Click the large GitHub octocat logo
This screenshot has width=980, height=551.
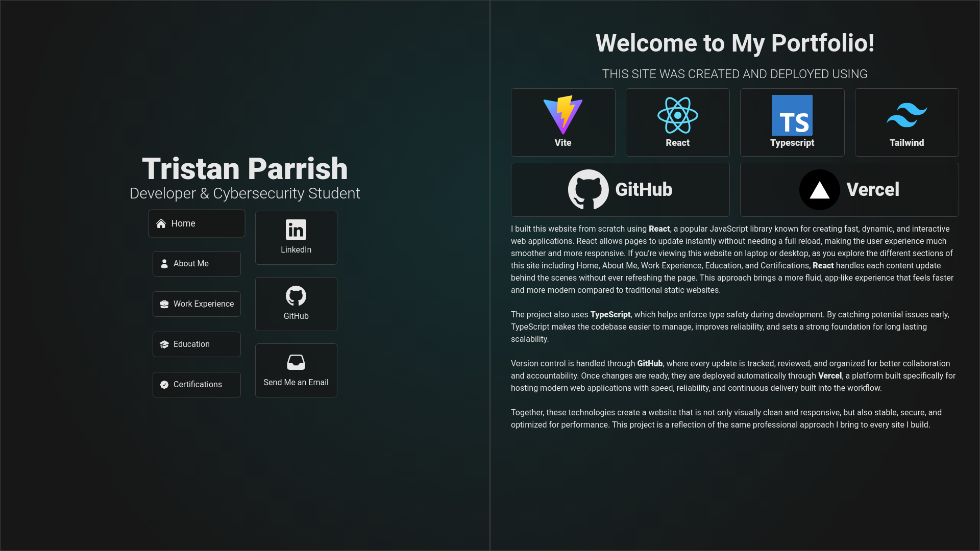589,189
